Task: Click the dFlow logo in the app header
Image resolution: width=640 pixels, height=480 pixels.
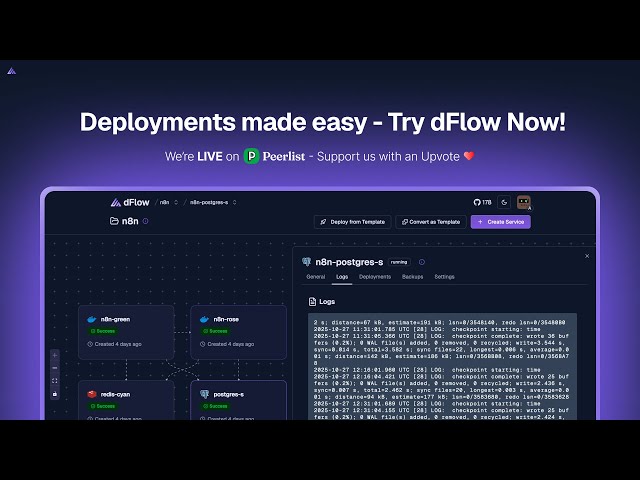Action: (130, 202)
